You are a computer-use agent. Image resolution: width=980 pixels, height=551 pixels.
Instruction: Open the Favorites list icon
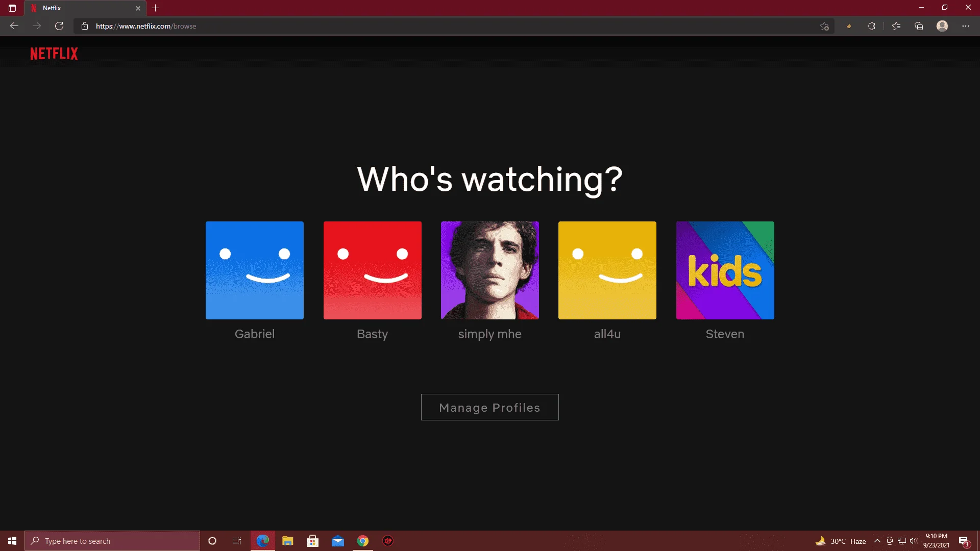coord(896,26)
